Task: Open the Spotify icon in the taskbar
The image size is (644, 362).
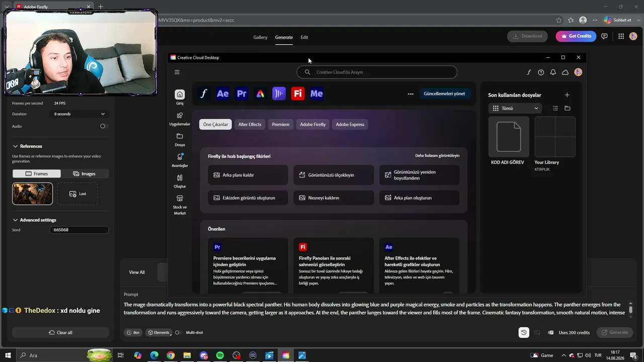Action: pyautogui.click(x=220, y=355)
